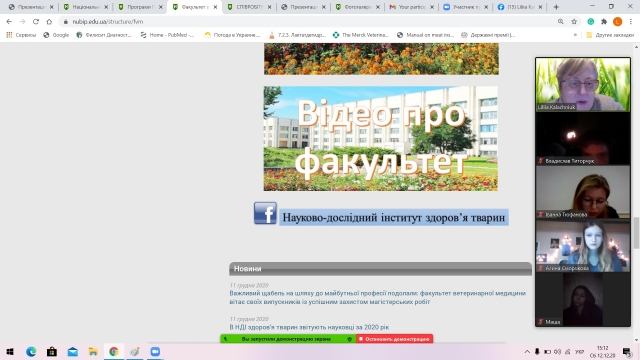This screenshot has width=640, height=360.
Task: Open the Сервисы apps bookmark
Action: point(21,35)
